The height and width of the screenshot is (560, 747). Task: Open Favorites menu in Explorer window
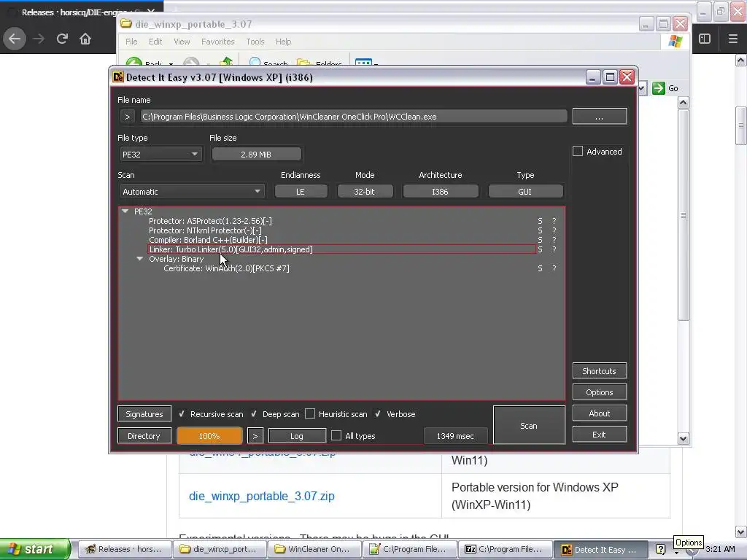(x=217, y=42)
